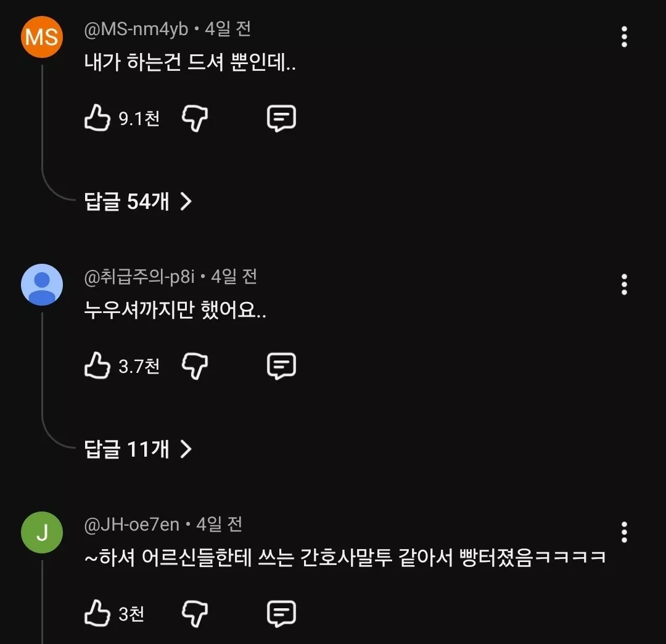Like the comment by @MS-nm4yb

click(97, 118)
